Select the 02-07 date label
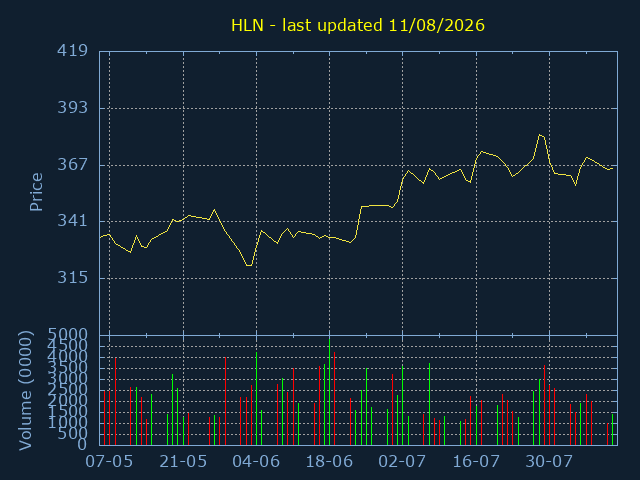 pyautogui.click(x=402, y=462)
